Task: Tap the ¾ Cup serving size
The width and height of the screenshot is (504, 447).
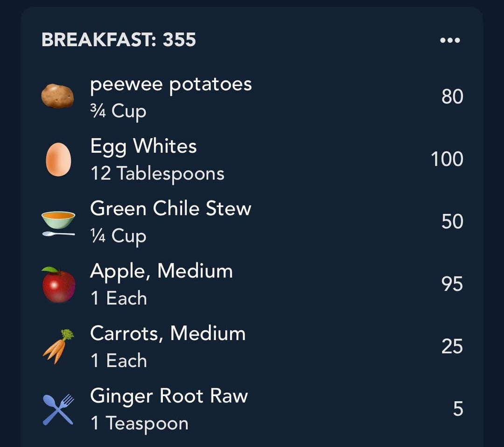Action: pos(118,111)
